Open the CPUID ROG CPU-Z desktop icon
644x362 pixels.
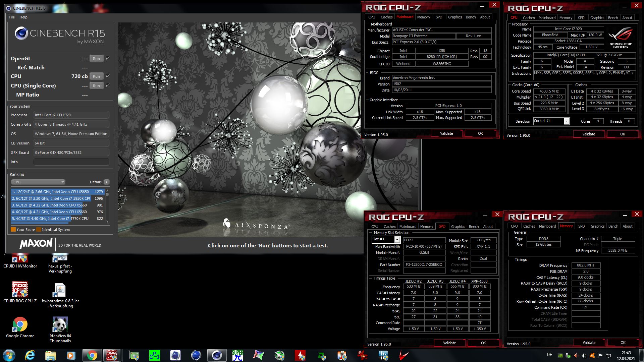(20, 292)
